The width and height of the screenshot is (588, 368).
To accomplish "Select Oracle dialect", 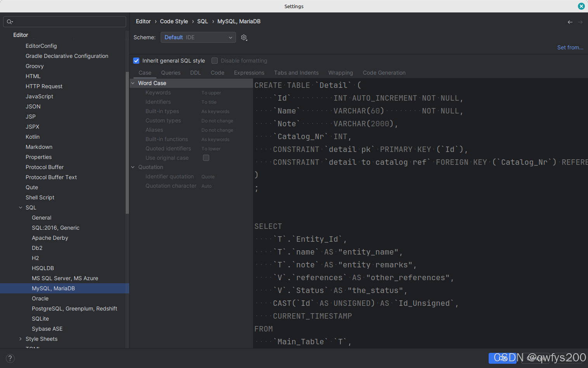I will pos(40,298).
